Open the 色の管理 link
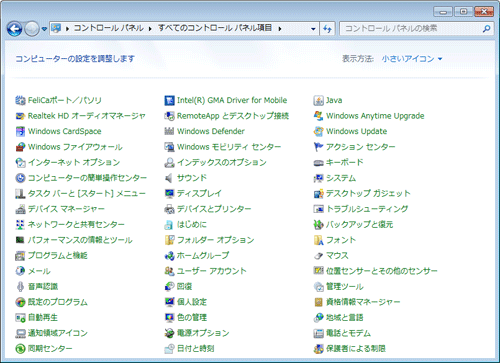The image size is (500, 363). pos(192,318)
